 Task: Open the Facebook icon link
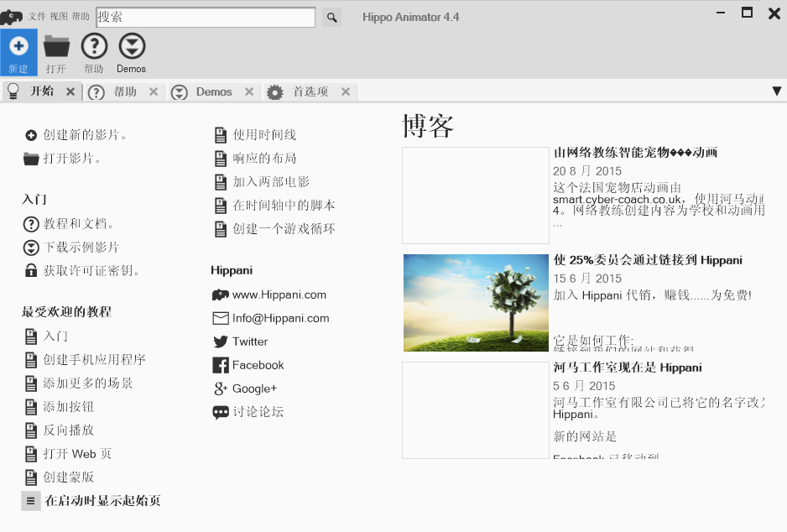[221, 365]
